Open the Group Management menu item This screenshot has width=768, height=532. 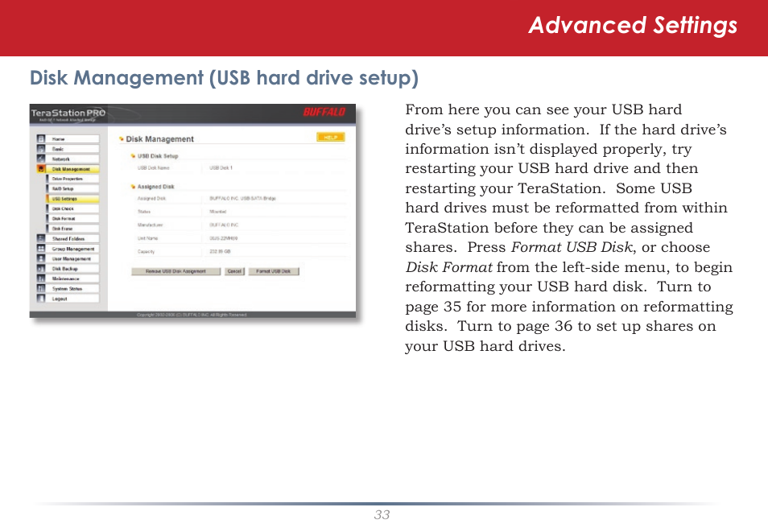73,249
